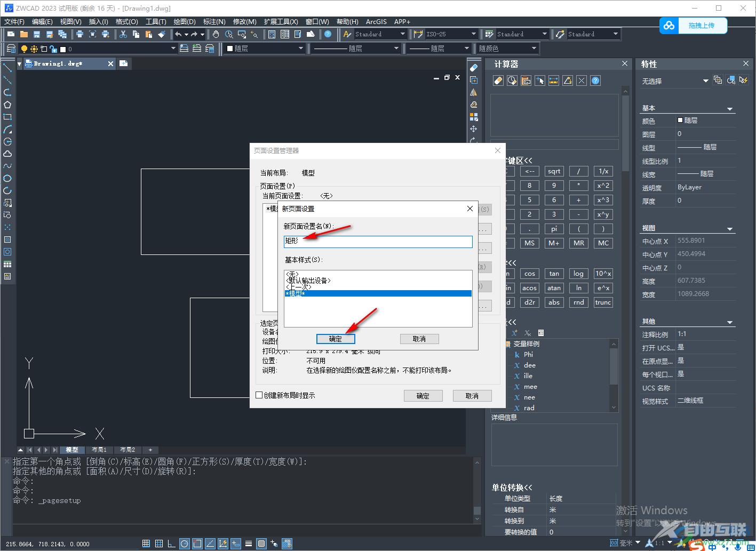Toggle Object Snap in status bar

point(197,544)
